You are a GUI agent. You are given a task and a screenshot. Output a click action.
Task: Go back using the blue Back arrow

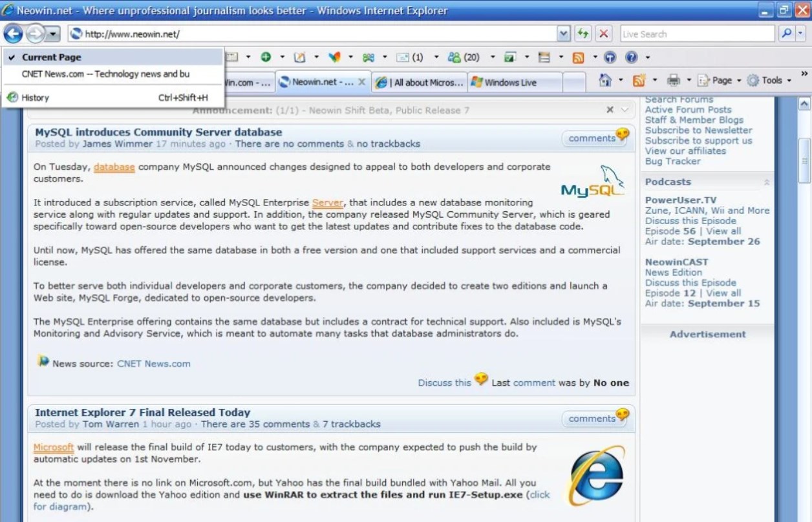tap(13, 34)
